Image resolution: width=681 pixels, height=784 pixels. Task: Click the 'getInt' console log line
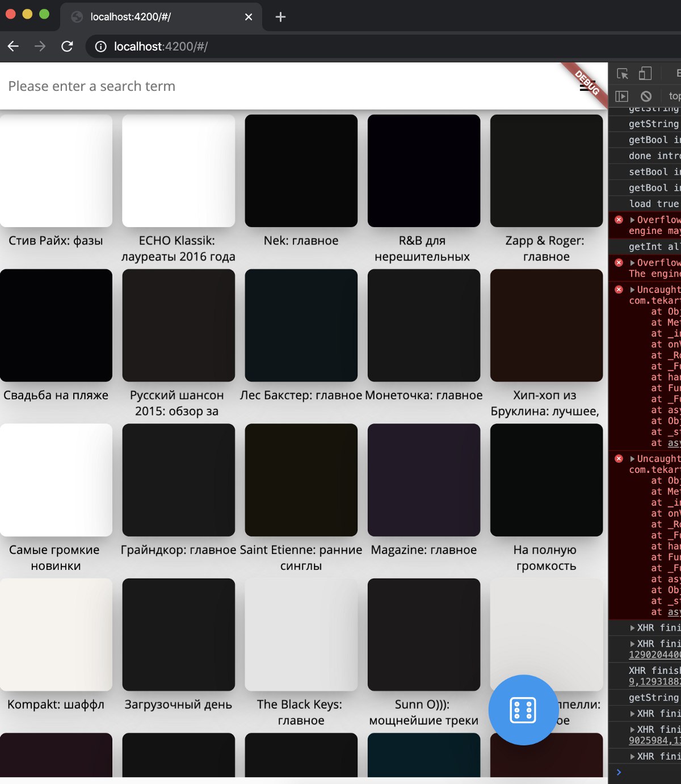tap(654, 246)
